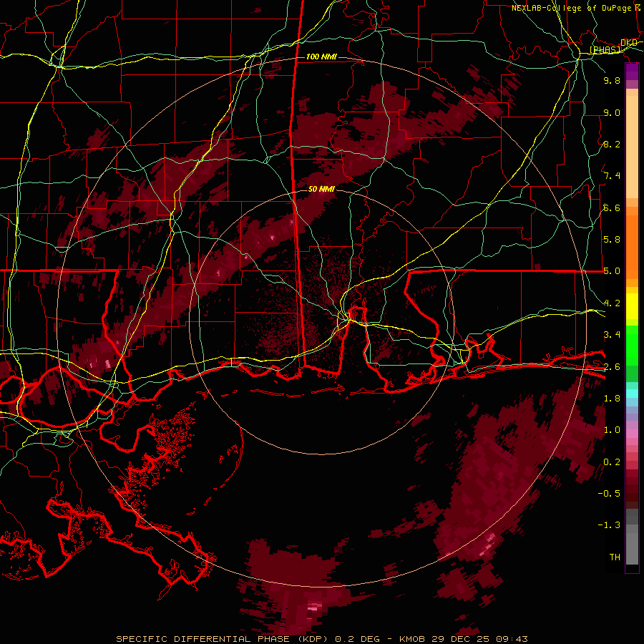Select the 7.4 color scale value
Image resolution: width=644 pixels, height=644 pixels.
612,176
